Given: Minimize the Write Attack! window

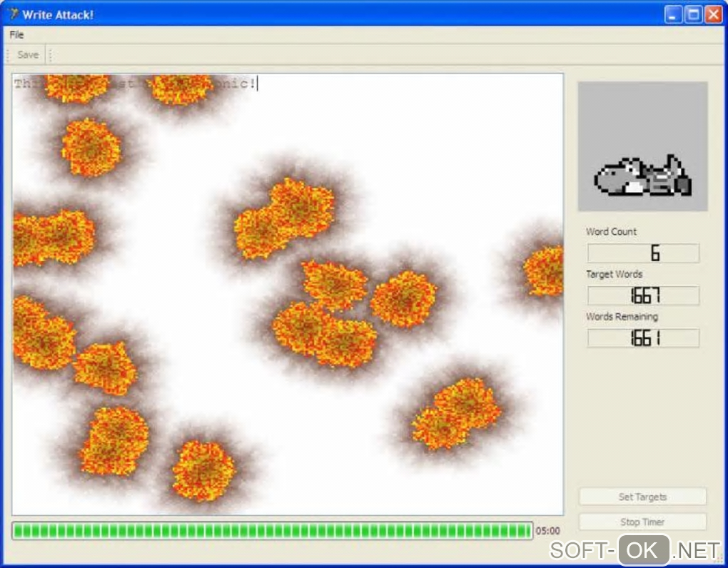Looking at the screenshot, I should 673,15.
